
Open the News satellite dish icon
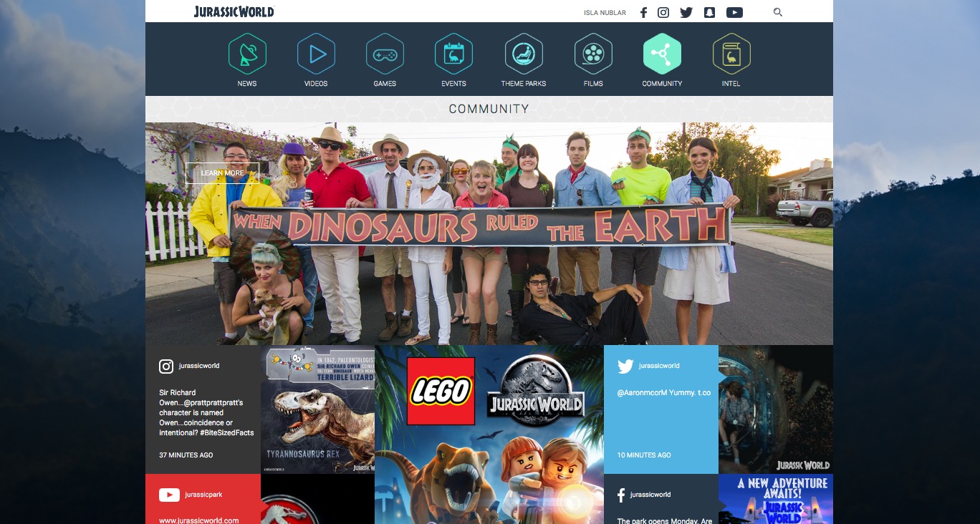click(247, 54)
